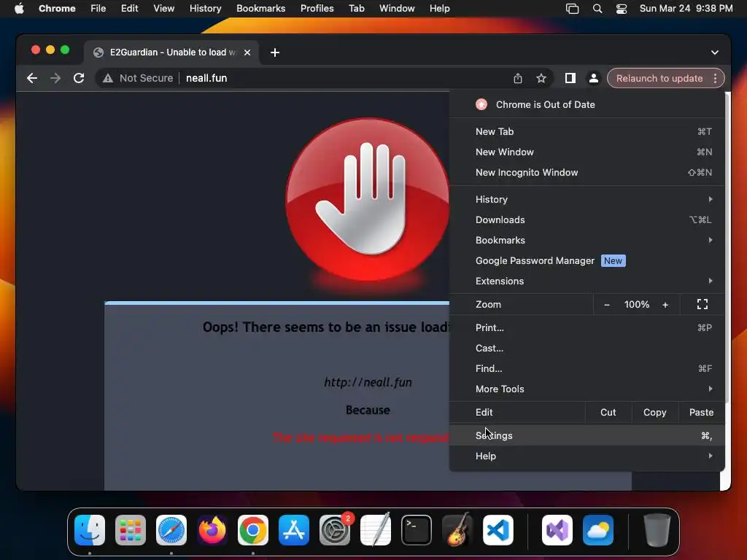Close the E2Guardian tab
Viewport: 747px width, 560px height.
247,52
